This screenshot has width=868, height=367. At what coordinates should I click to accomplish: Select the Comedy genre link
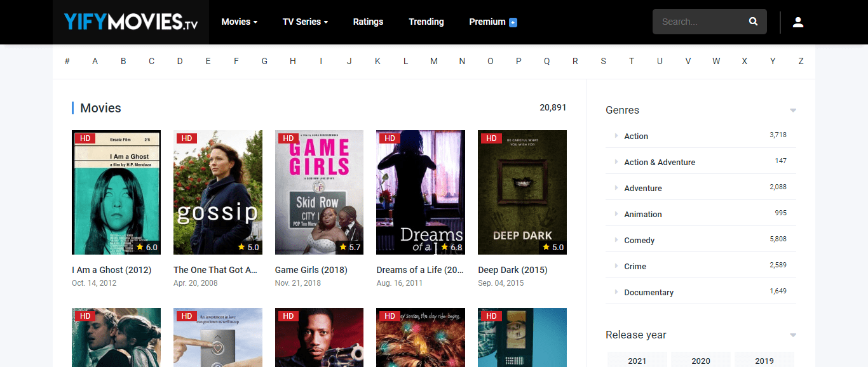pos(639,240)
